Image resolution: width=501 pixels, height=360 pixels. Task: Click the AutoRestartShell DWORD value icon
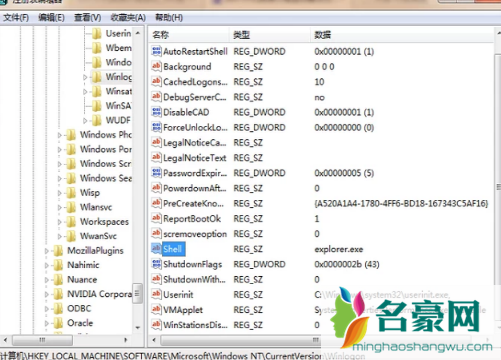click(x=156, y=51)
